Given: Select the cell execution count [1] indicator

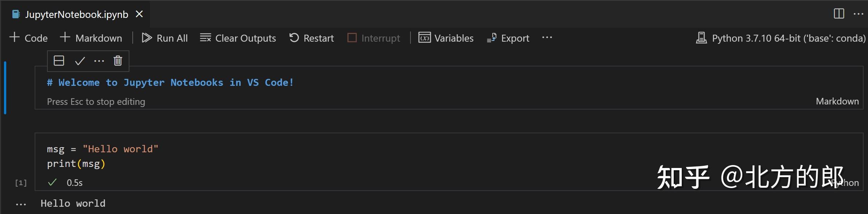Looking at the screenshot, I should point(21,182).
